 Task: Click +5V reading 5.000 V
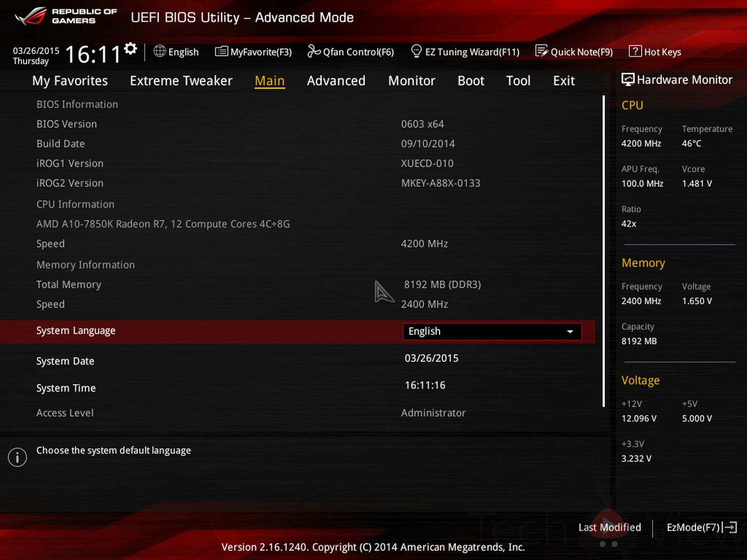coord(697,418)
